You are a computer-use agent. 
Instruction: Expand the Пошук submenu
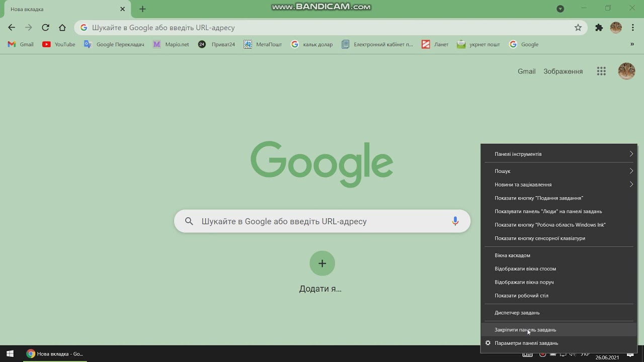[559, 171]
